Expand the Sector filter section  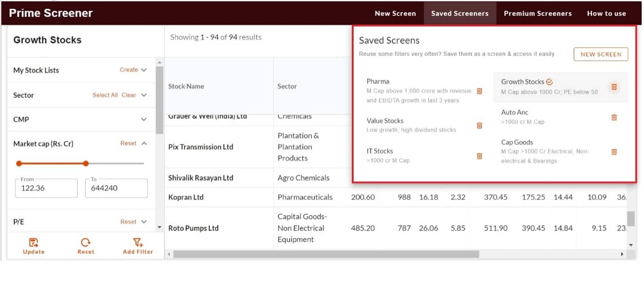pos(144,95)
